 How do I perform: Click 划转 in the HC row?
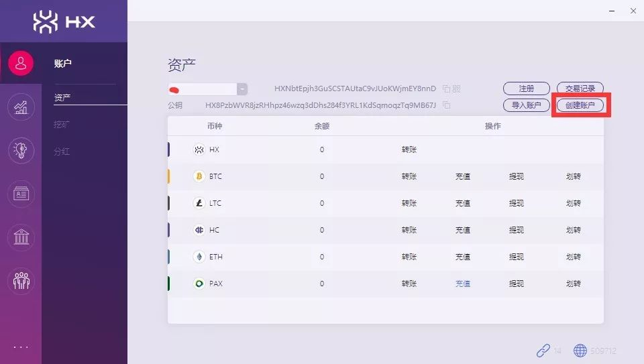pyautogui.click(x=574, y=230)
